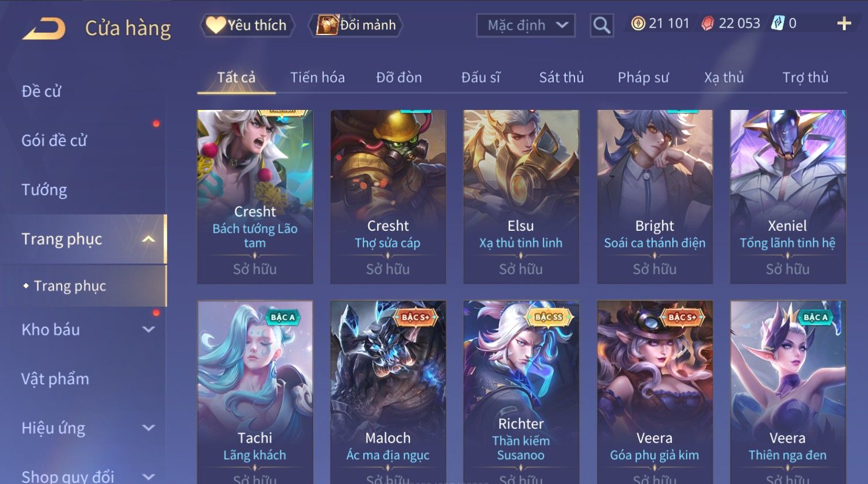The image size is (868, 484).
Task: Click the red ruby currency icon
Action: click(707, 24)
